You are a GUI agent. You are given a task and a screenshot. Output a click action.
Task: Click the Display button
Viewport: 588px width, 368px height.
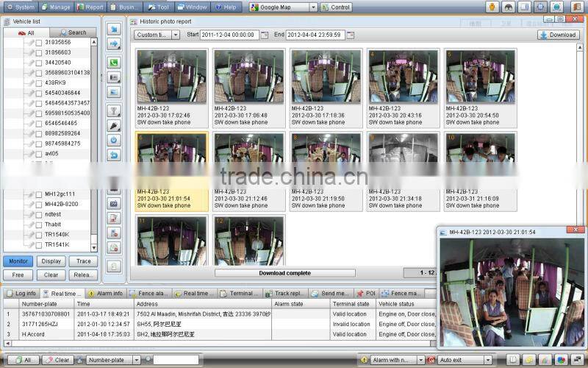tap(51, 261)
